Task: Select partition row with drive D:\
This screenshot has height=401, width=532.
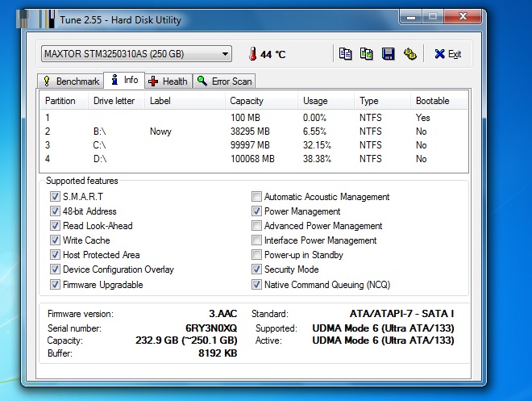Action: pyautogui.click(x=254, y=159)
